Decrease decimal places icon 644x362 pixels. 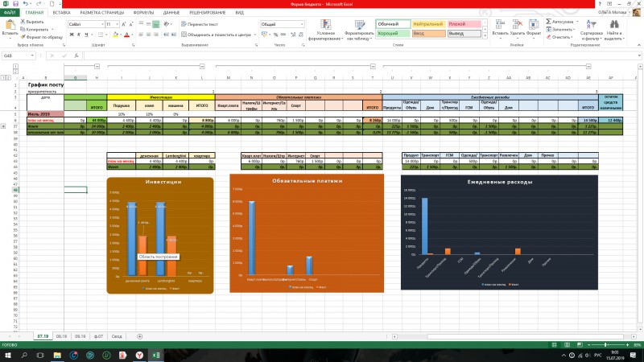click(300, 35)
